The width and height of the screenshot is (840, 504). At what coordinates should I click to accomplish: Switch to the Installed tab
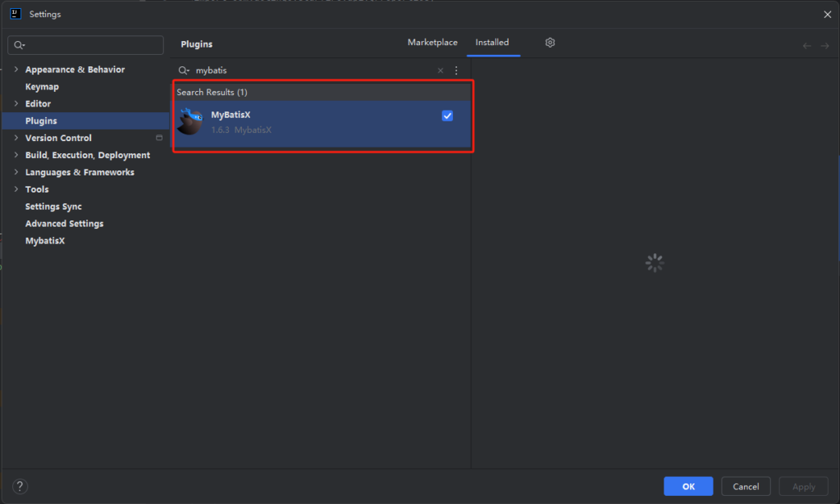(x=492, y=43)
